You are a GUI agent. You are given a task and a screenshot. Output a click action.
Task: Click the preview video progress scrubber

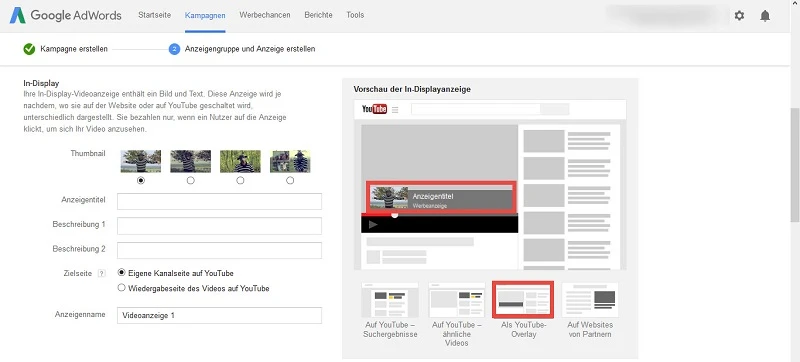point(394,215)
